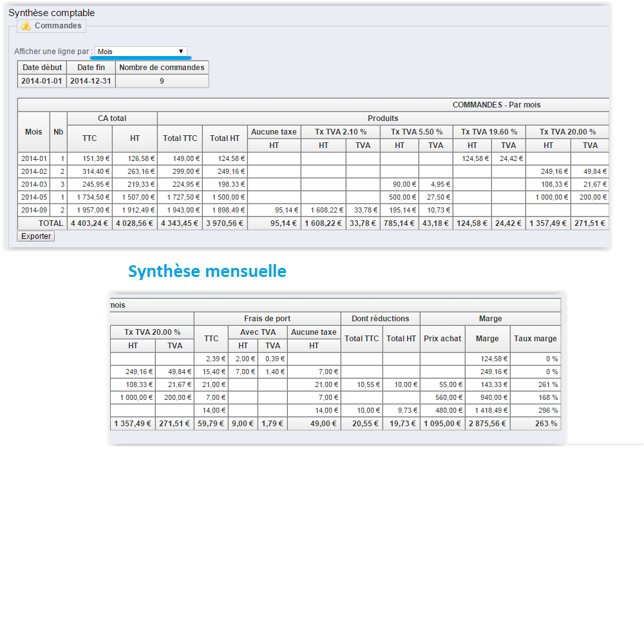Click the Dont réductions header

tap(380, 319)
